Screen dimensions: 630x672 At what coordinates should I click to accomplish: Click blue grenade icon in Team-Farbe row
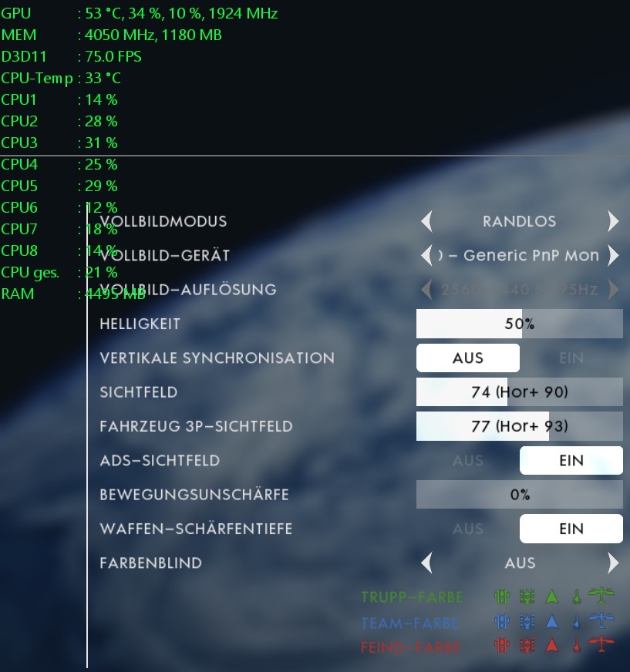(577, 621)
